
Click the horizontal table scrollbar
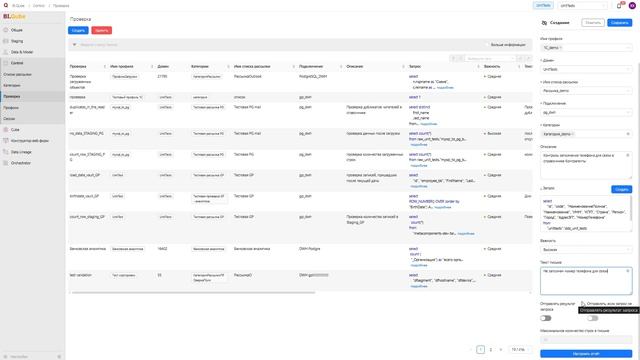193,292
